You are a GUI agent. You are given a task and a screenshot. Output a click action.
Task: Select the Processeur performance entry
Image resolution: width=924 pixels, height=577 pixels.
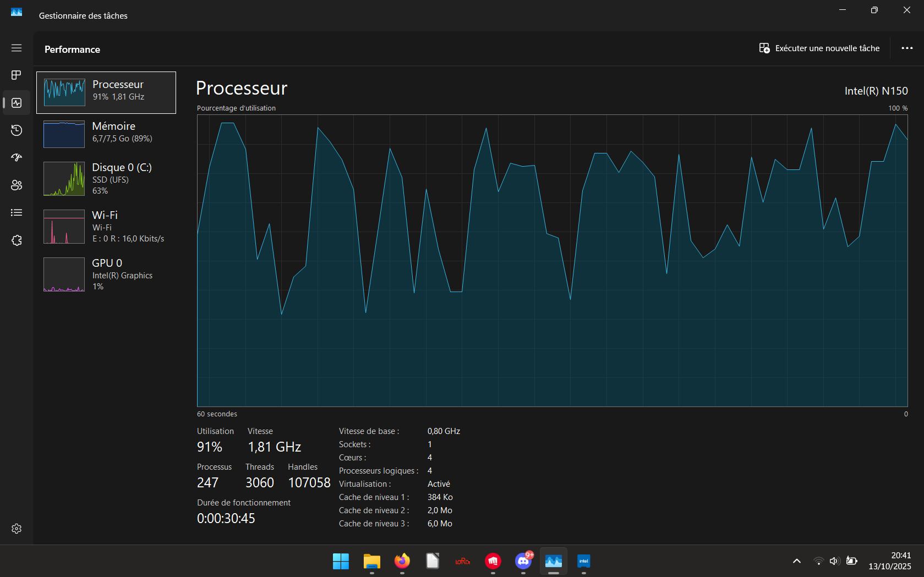point(106,92)
